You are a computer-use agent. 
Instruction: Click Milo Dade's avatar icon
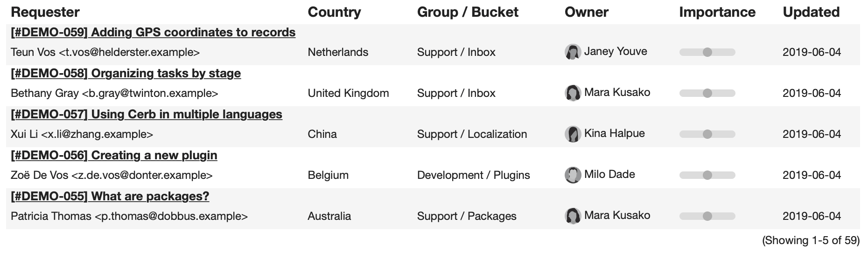click(573, 175)
